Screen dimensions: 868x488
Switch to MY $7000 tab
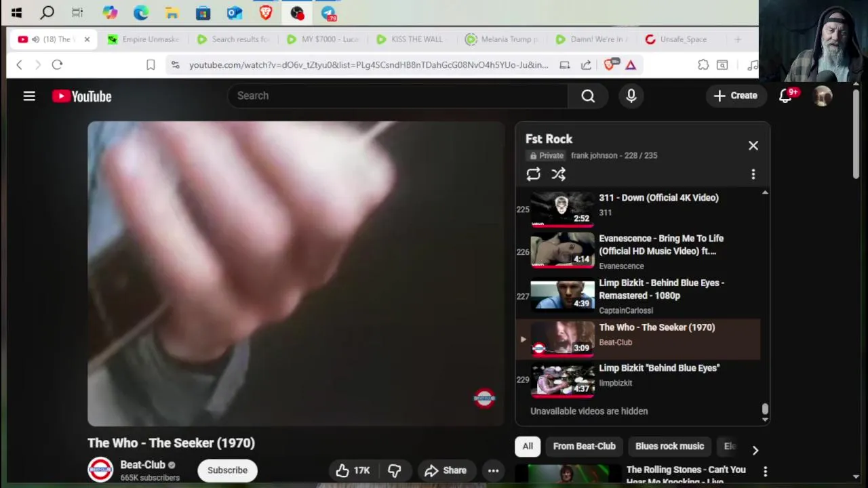click(323, 39)
